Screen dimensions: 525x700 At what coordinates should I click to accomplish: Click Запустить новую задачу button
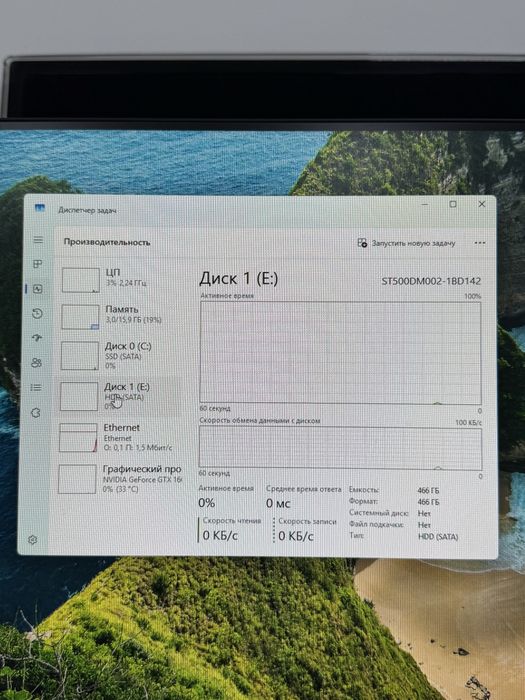click(406, 243)
